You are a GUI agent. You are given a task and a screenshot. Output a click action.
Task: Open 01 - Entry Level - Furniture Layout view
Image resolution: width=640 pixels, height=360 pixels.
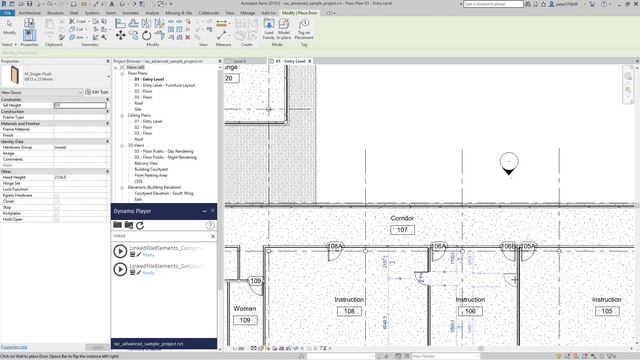coord(165,85)
